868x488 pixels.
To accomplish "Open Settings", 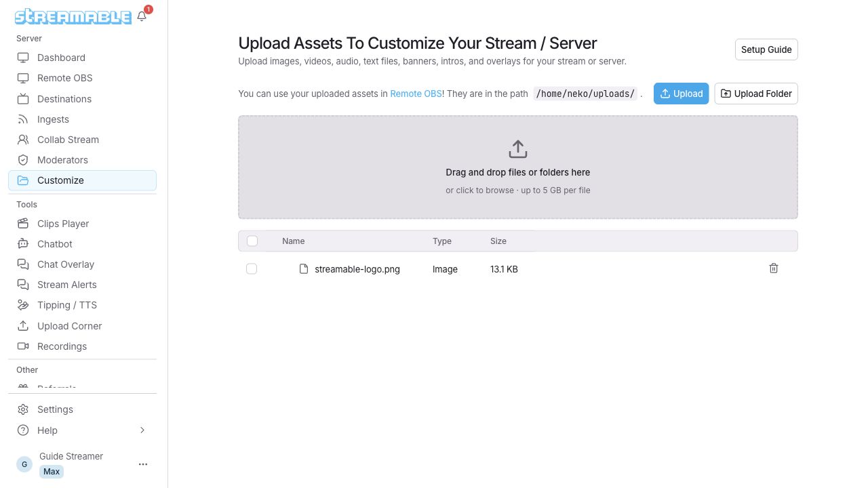I will tap(83, 409).
